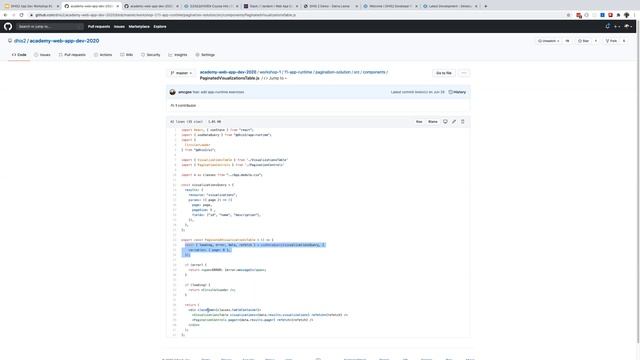Click the Go to file button
The height and width of the screenshot is (360, 640).
coord(444,73)
